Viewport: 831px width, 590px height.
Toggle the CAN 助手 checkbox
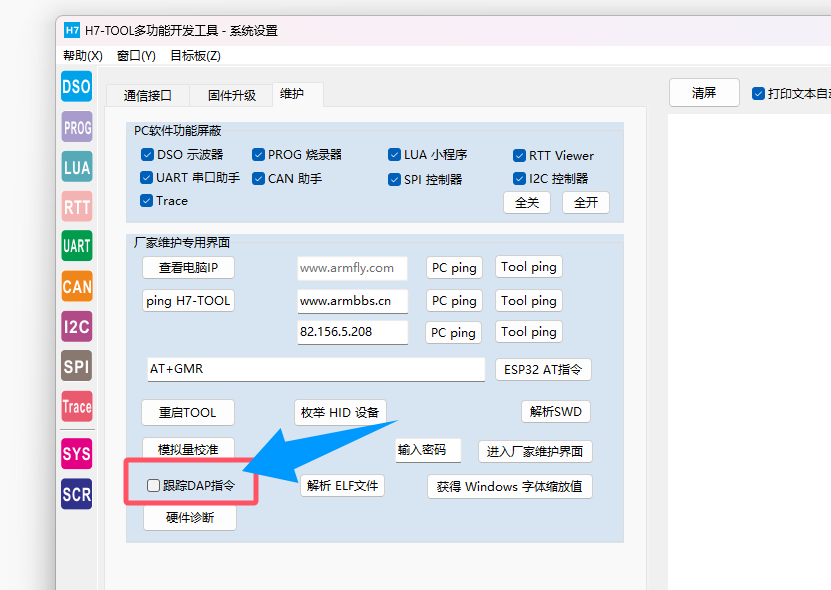click(x=258, y=179)
